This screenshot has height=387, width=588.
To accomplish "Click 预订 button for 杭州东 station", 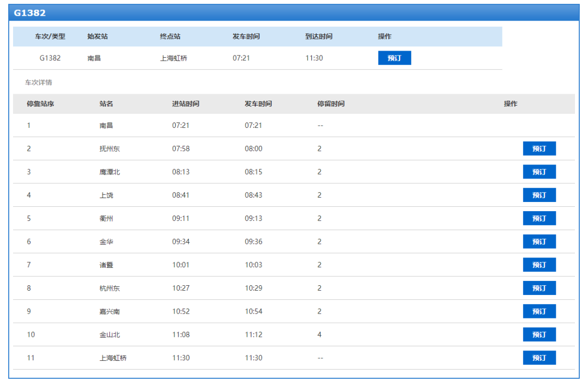I will [x=539, y=288].
